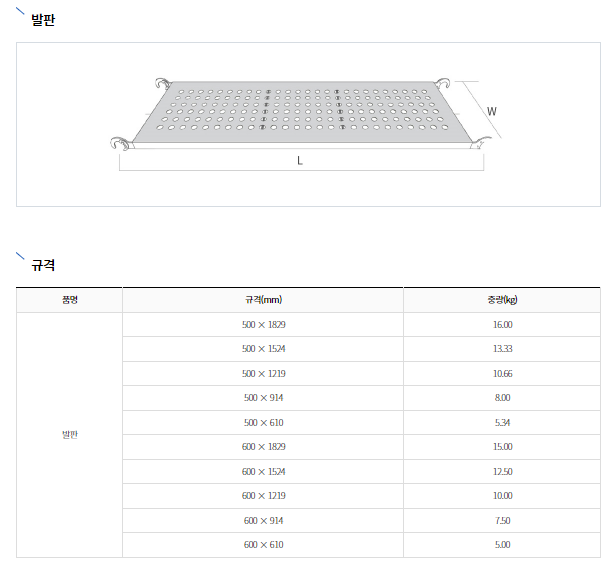Click the bottom-right hook of the plank
611x563 pixels.
tap(480, 143)
